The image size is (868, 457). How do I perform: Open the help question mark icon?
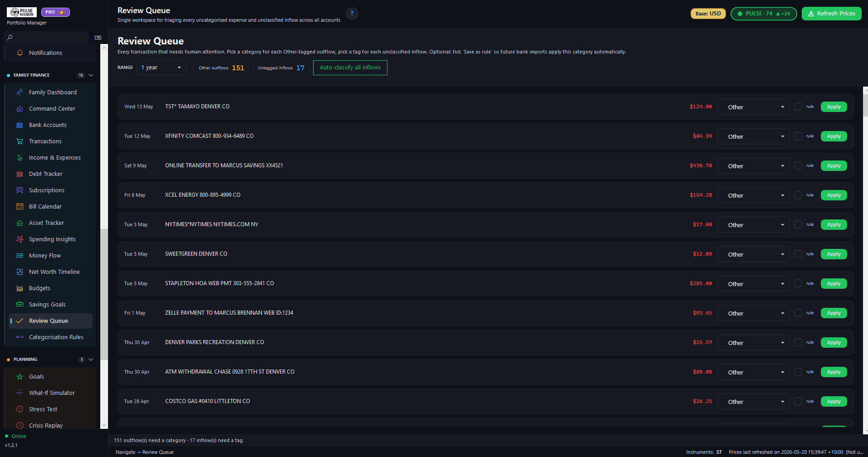[x=352, y=14]
